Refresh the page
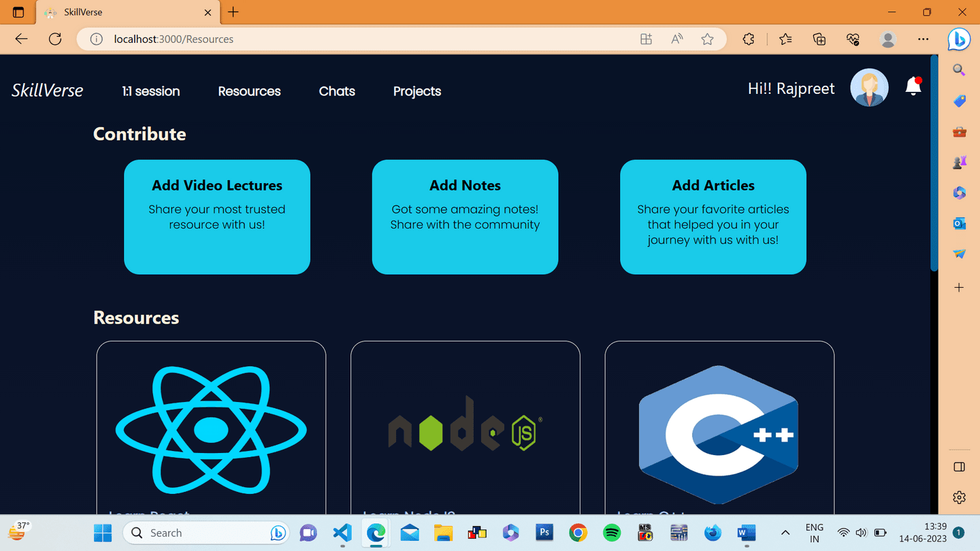Image resolution: width=980 pixels, height=551 pixels. tap(55, 39)
